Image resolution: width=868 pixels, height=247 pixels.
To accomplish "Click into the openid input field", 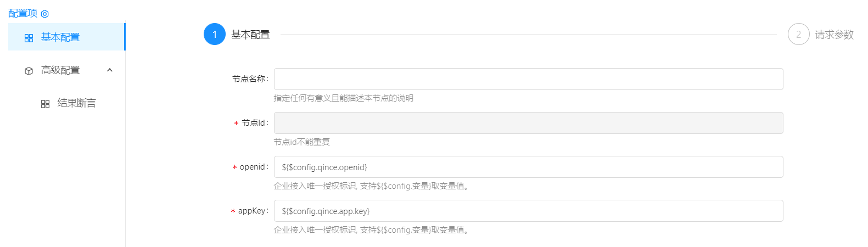I will [528, 167].
